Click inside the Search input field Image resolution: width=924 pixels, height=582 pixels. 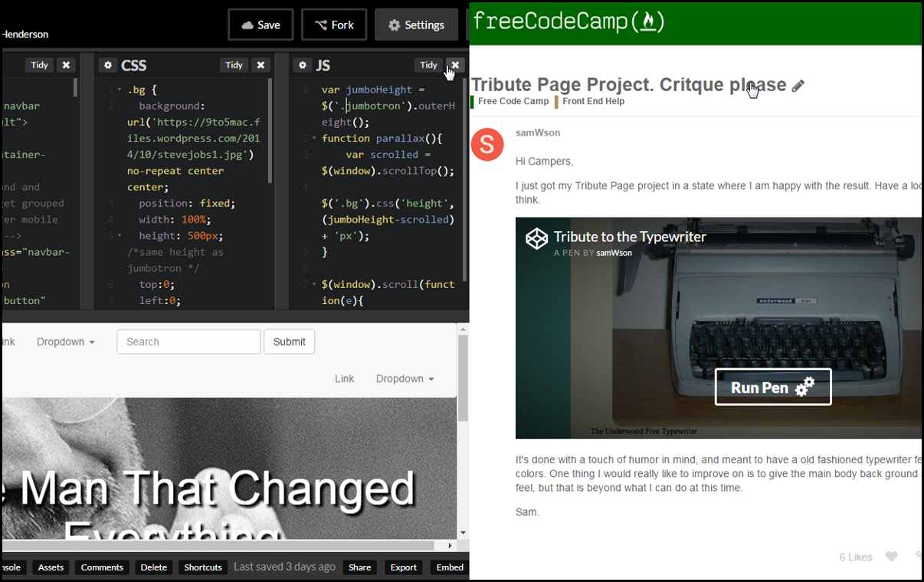point(188,342)
